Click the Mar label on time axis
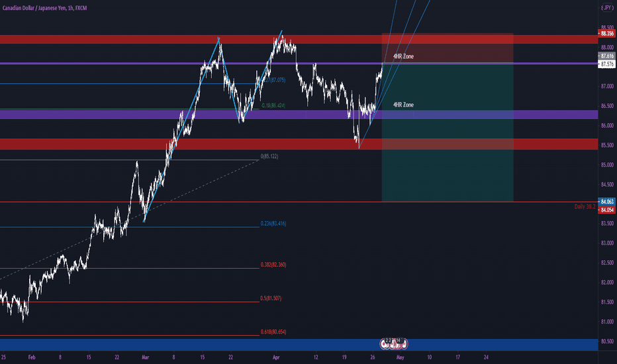 (x=145, y=357)
